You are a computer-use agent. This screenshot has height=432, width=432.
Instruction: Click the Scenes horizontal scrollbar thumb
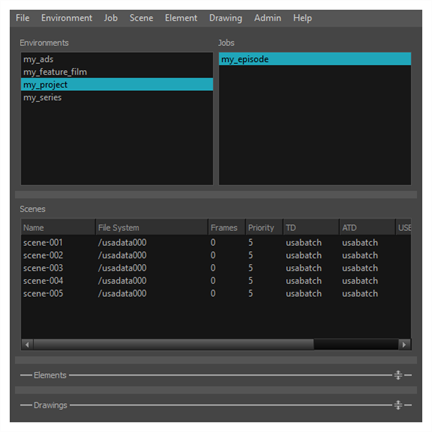pyautogui.click(x=174, y=344)
